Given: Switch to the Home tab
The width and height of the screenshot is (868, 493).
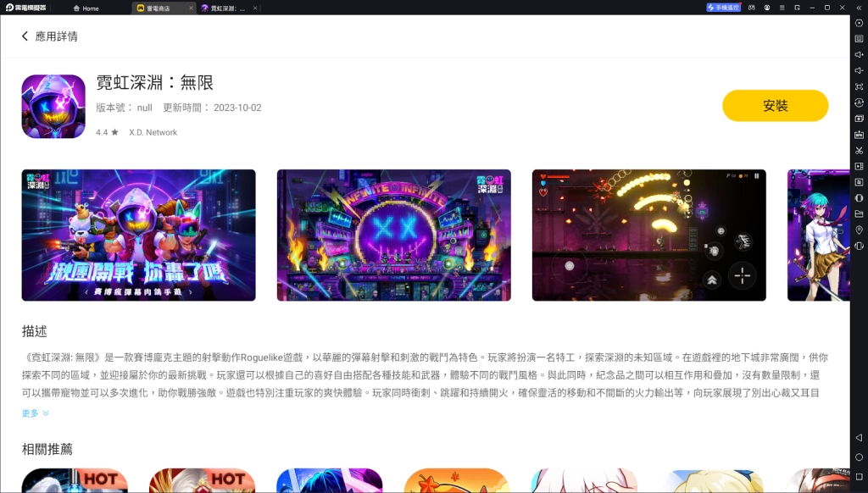Looking at the screenshot, I should 86,8.
